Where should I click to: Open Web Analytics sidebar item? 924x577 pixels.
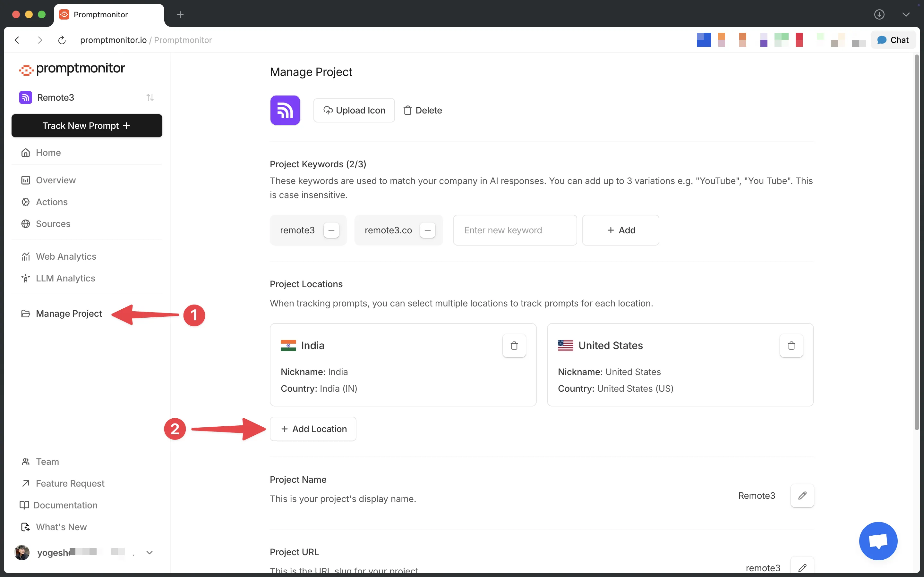tap(66, 256)
